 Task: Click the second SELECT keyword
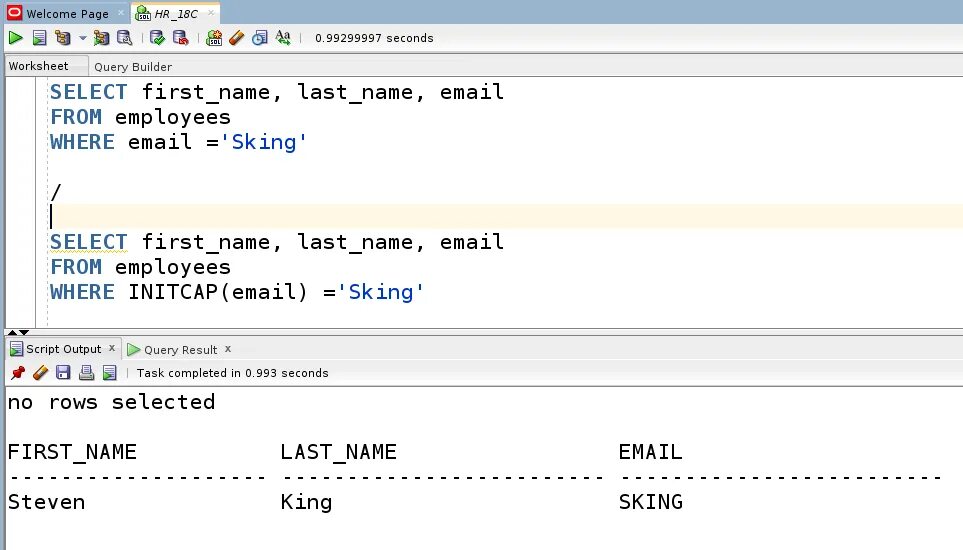pos(88,242)
